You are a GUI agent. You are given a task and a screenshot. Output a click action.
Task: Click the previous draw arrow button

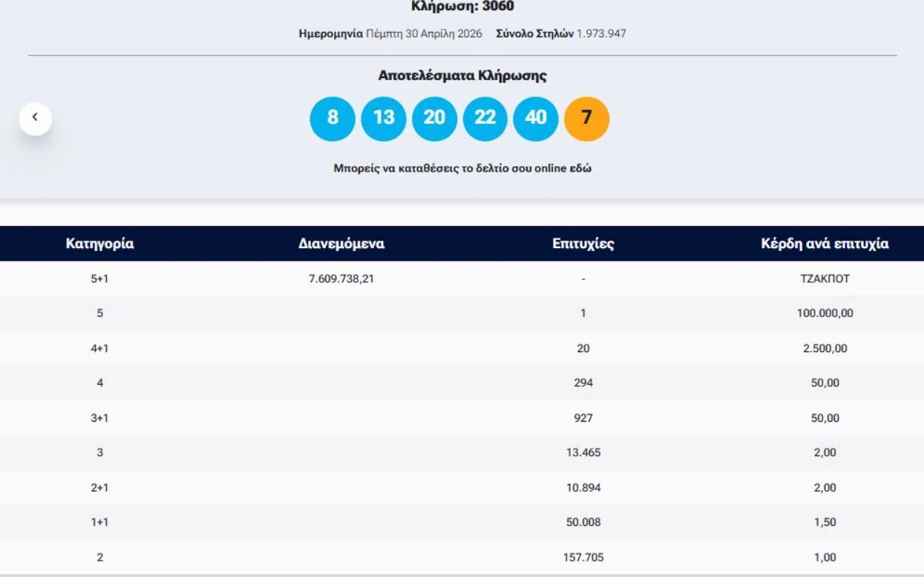pyautogui.click(x=35, y=118)
